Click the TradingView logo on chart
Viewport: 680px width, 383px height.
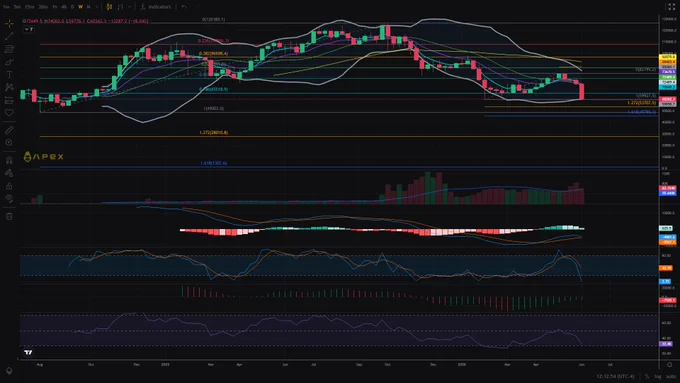tap(28, 352)
